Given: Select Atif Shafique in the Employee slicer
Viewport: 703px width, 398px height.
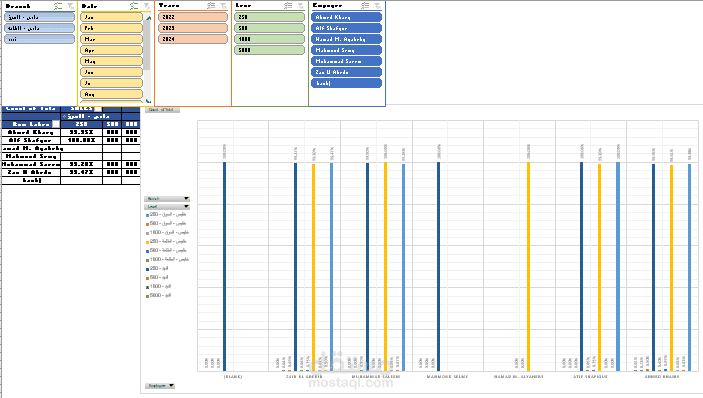Looking at the screenshot, I should [x=347, y=28].
